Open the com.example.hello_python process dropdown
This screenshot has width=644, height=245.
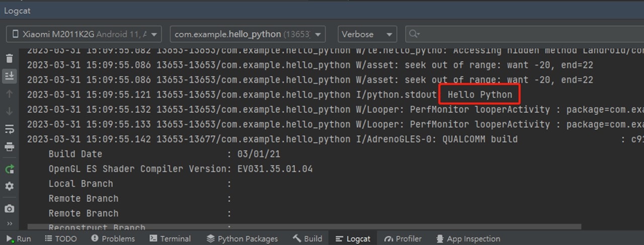248,34
